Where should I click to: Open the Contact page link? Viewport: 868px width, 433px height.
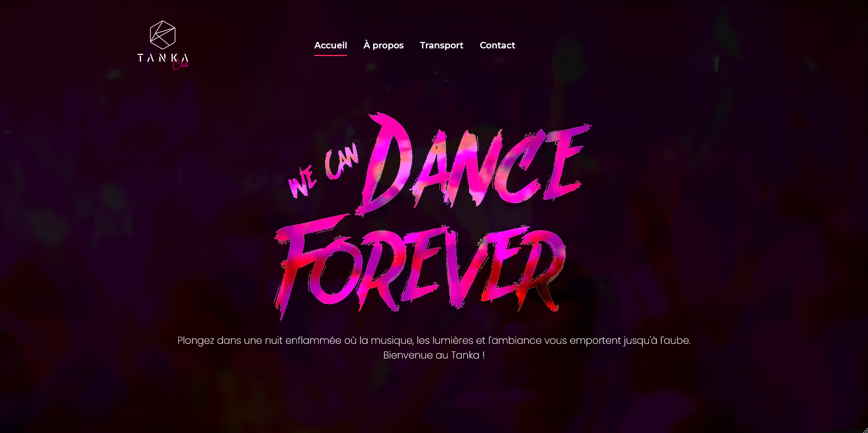(497, 45)
